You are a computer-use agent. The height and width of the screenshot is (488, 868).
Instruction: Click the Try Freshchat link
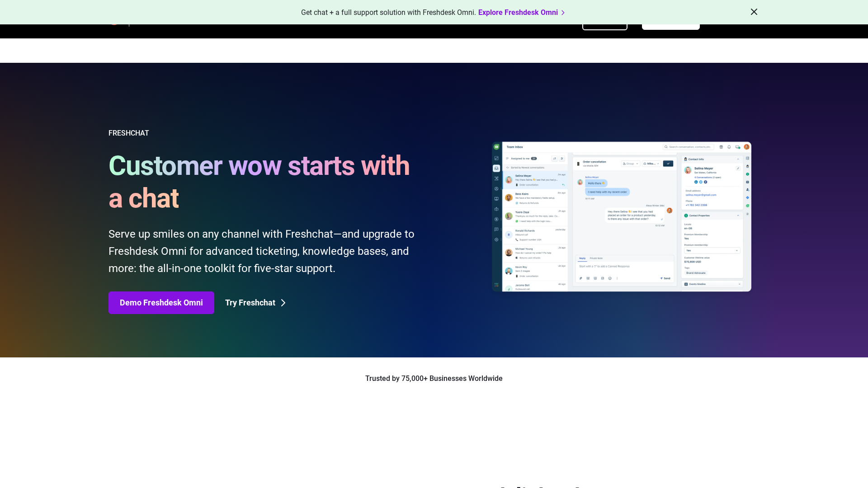255,303
